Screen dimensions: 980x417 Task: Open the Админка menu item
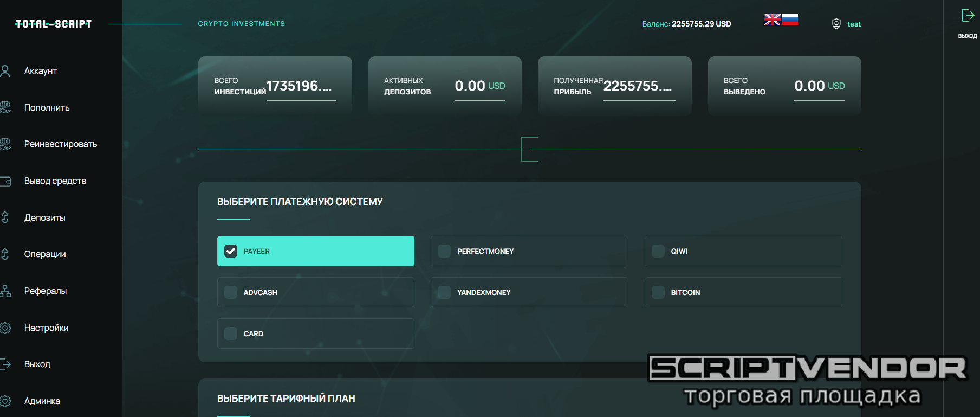[42, 401]
